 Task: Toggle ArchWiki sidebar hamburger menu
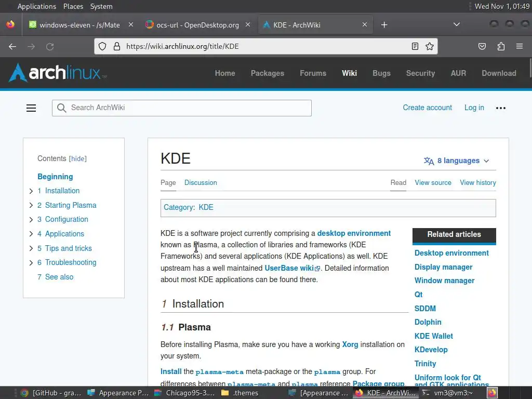pyautogui.click(x=31, y=108)
